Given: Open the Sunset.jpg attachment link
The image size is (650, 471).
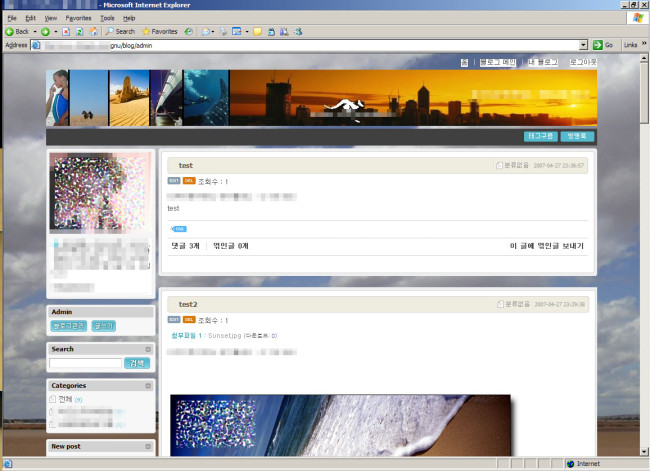Looking at the screenshot, I should (224, 335).
